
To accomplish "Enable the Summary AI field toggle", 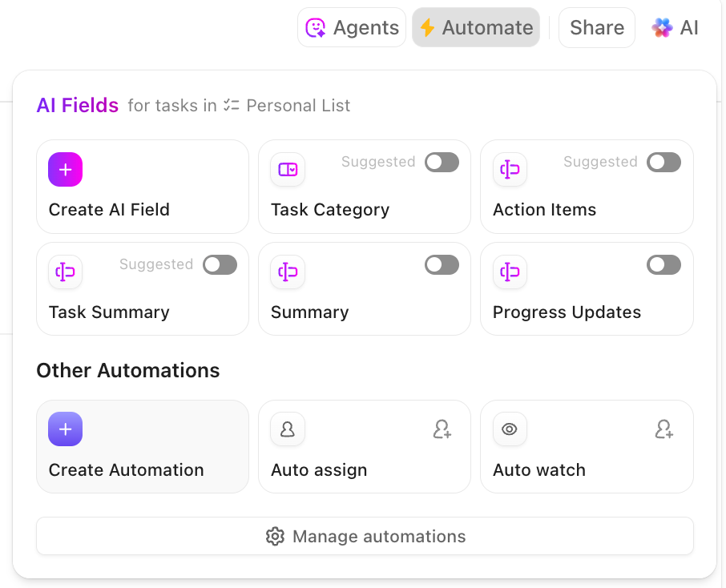I will tap(442, 265).
